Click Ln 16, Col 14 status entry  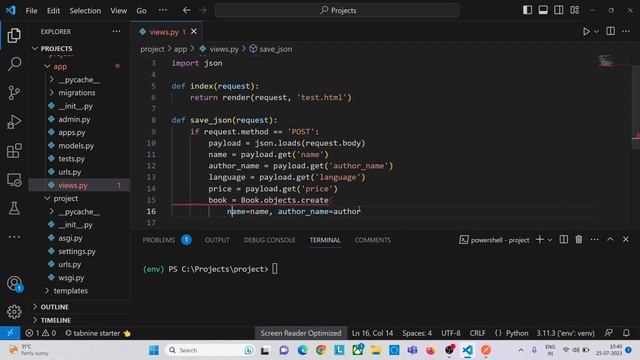coord(372,333)
